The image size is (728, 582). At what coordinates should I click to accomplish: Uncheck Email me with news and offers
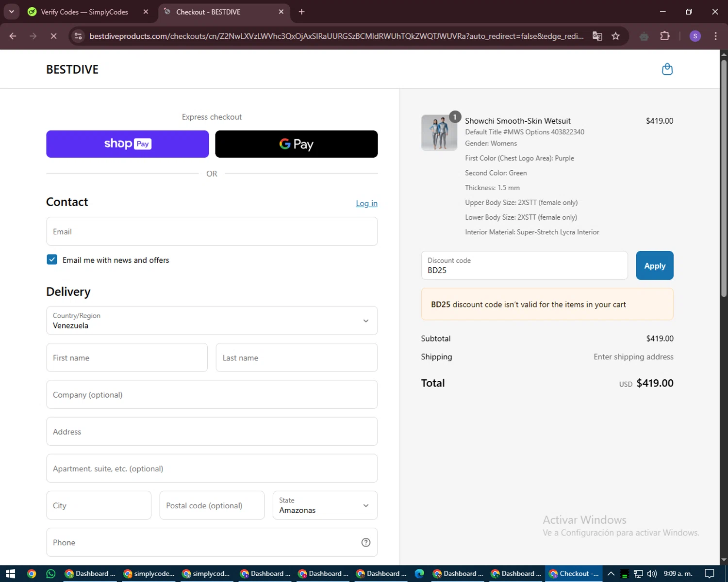pyautogui.click(x=52, y=259)
